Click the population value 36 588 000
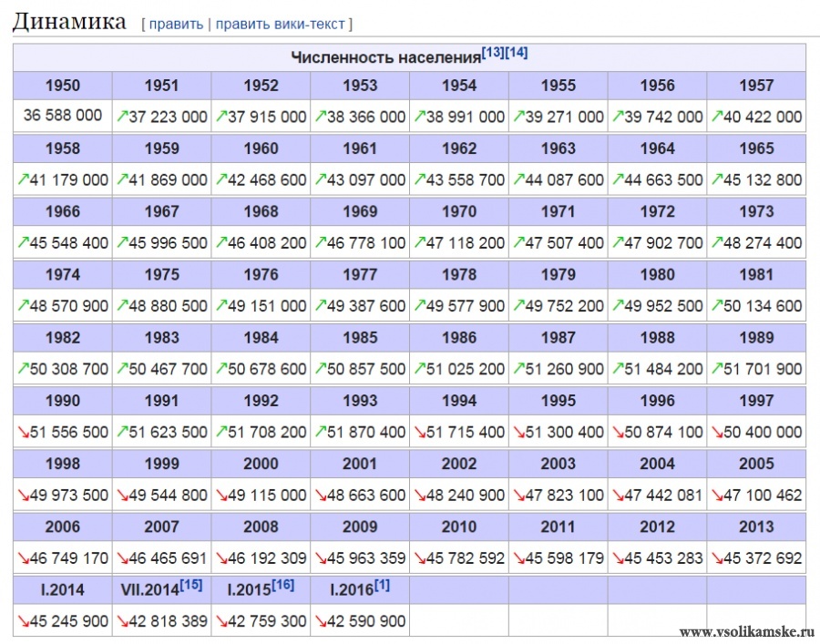The width and height of the screenshot is (820, 644). 62,117
